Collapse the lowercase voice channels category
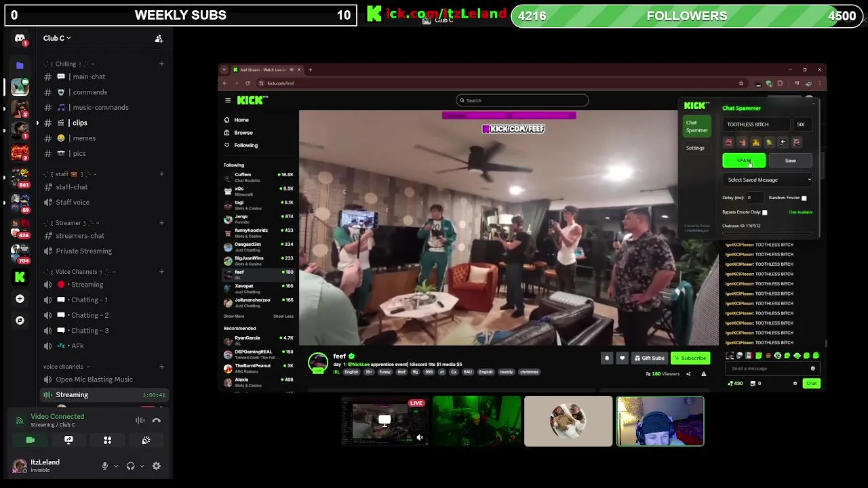Screen dimensions: 868x488 66,367
